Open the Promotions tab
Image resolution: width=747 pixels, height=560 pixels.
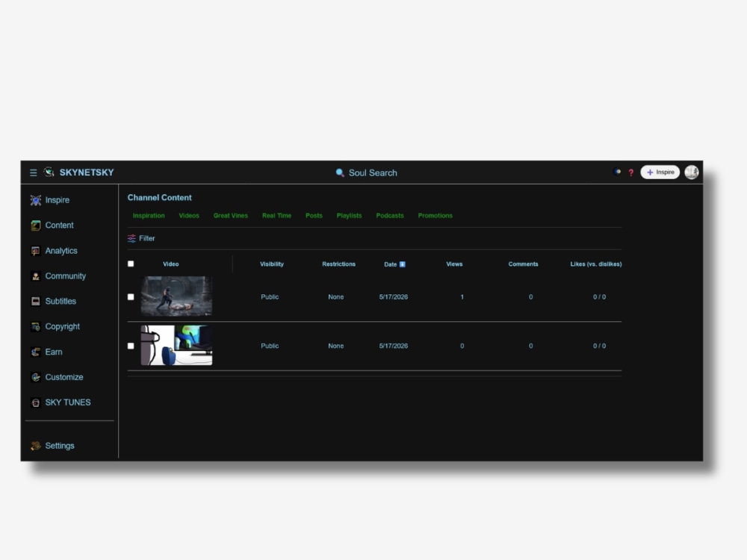[436, 216]
